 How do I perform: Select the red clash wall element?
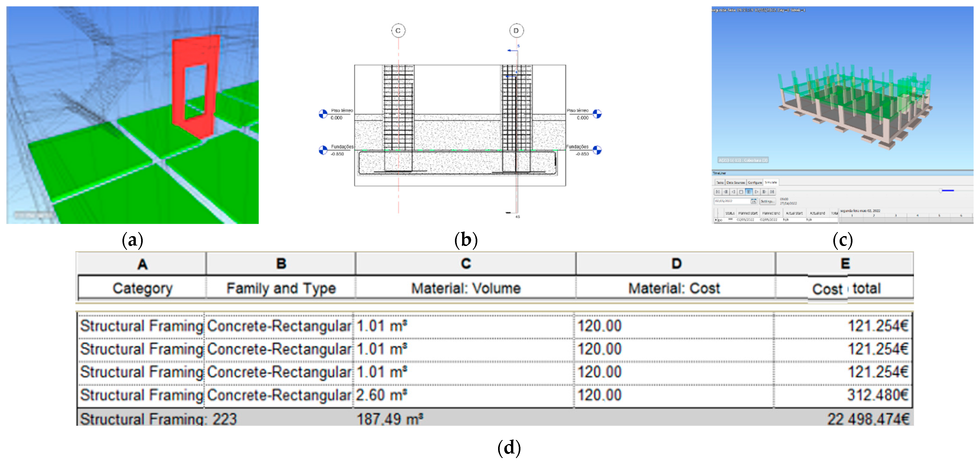coord(196,51)
